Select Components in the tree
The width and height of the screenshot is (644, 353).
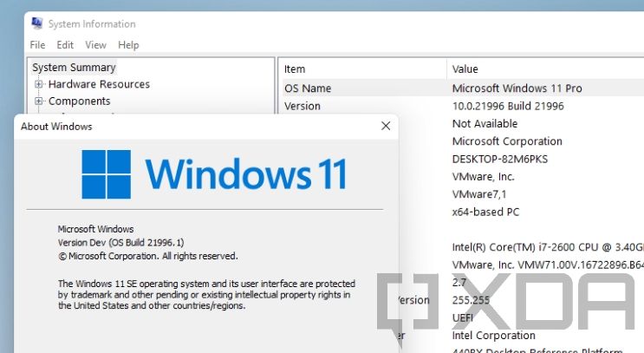click(x=79, y=101)
